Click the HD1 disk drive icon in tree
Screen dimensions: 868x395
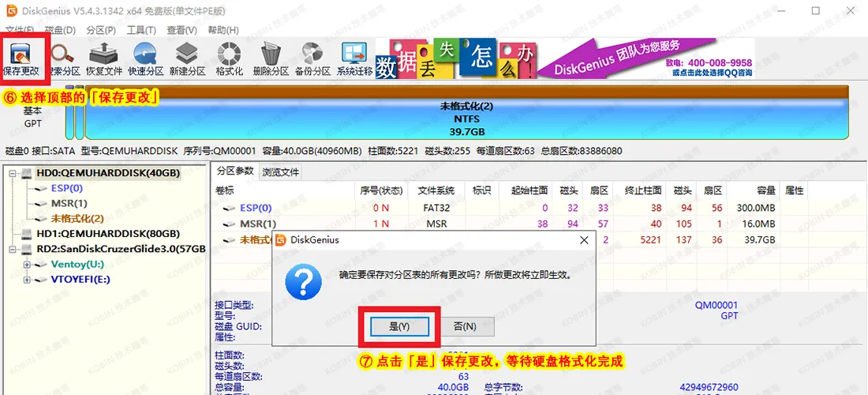coord(27,234)
